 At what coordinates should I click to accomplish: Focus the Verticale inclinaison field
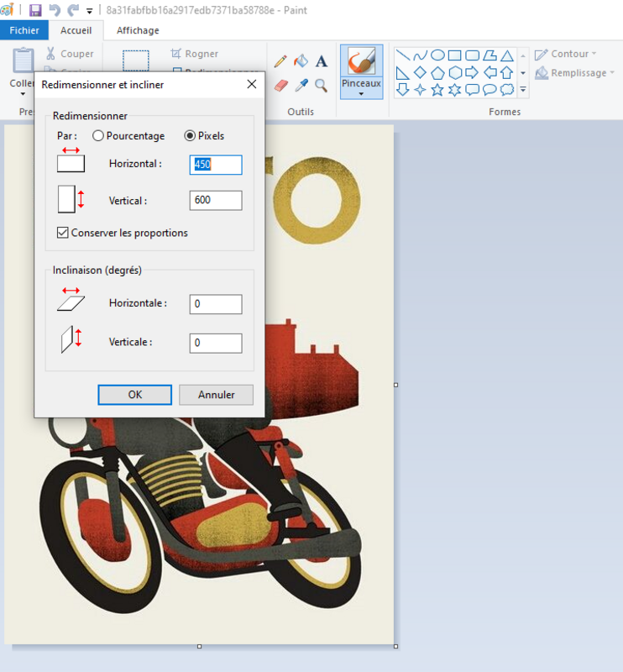(216, 343)
